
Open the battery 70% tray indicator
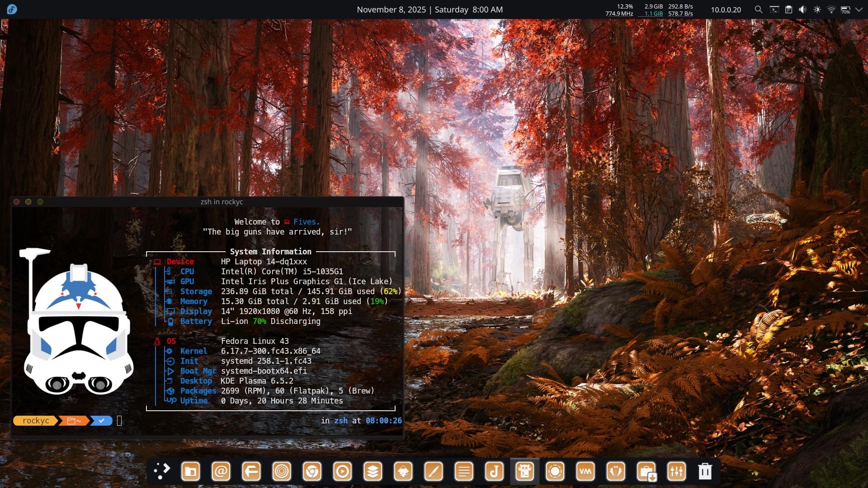pyautogui.click(x=845, y=9)
